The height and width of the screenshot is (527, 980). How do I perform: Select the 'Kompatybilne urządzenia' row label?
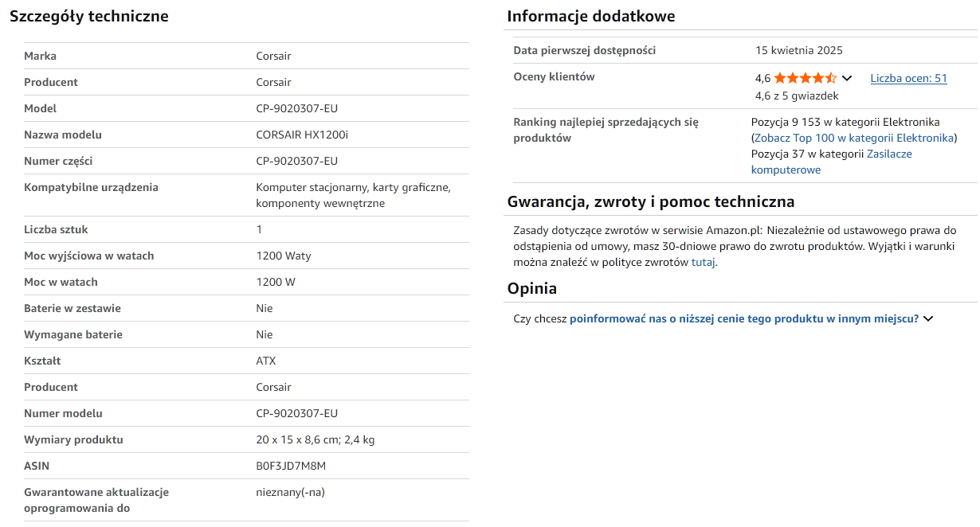pos(91,187)
